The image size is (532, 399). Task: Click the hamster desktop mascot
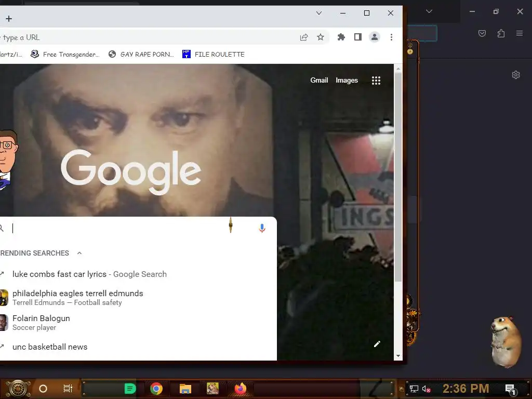[506, 341]
